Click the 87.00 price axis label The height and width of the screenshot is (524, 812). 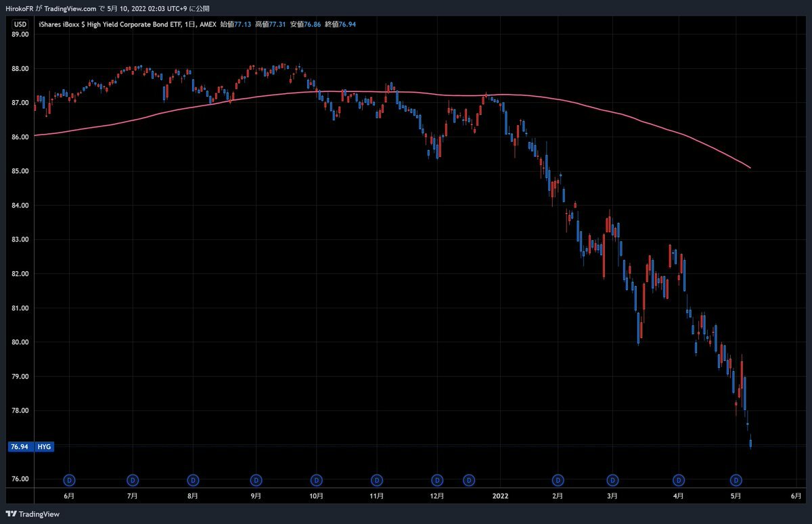coord(20,103)
